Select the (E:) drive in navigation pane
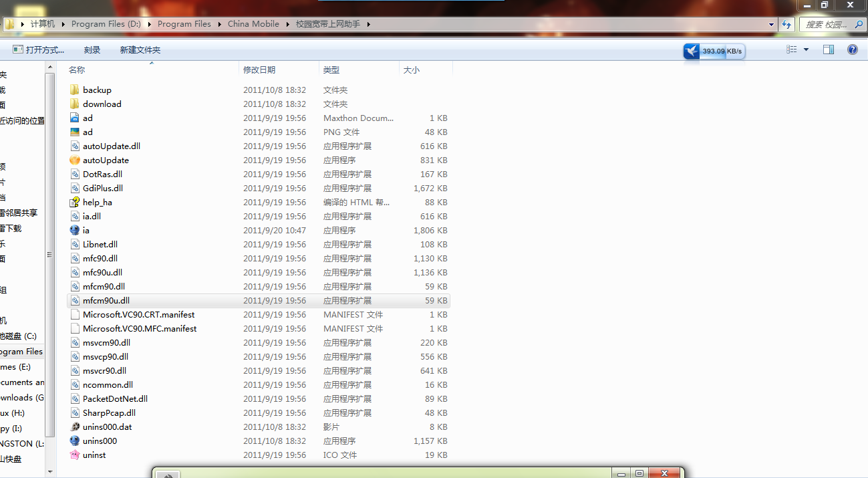This screenshot has width=868, height=478. (15, 367)
